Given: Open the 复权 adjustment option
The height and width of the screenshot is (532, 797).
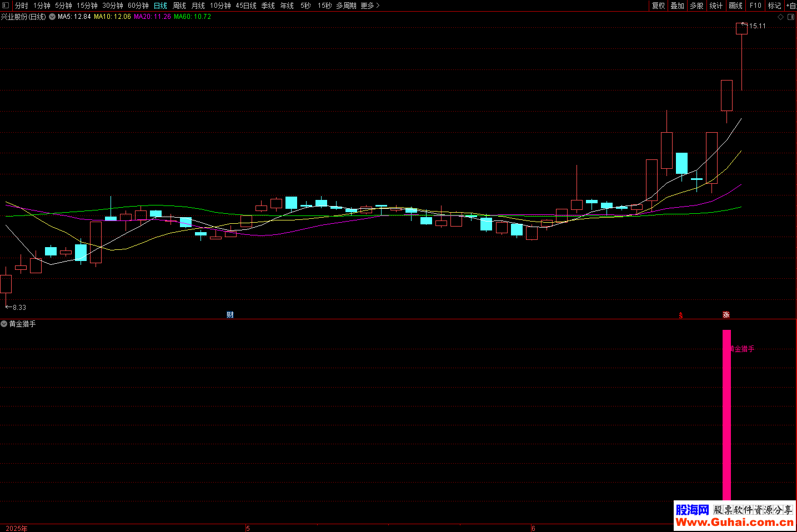Looking at the screenshot, I should click(x=659, y=6).
